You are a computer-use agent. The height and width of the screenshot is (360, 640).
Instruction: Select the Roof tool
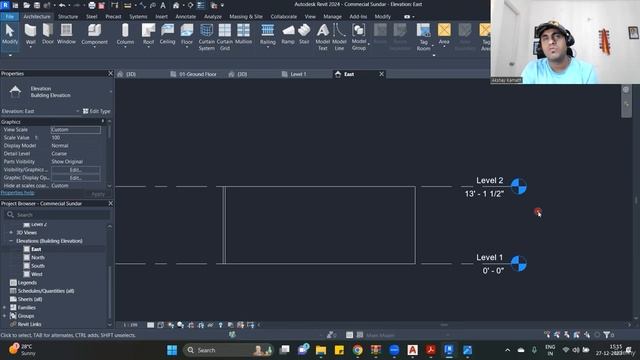click(x=148, y=33)
